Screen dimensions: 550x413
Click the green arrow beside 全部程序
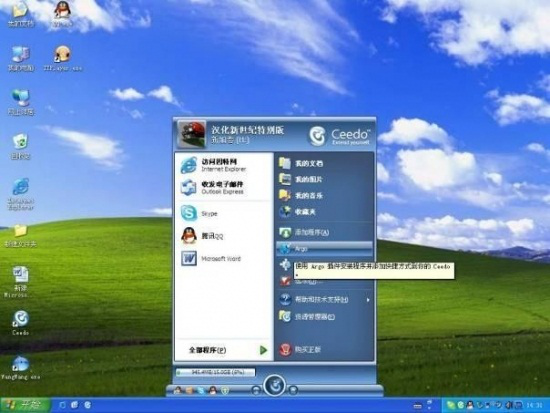[x=263, y=350]
